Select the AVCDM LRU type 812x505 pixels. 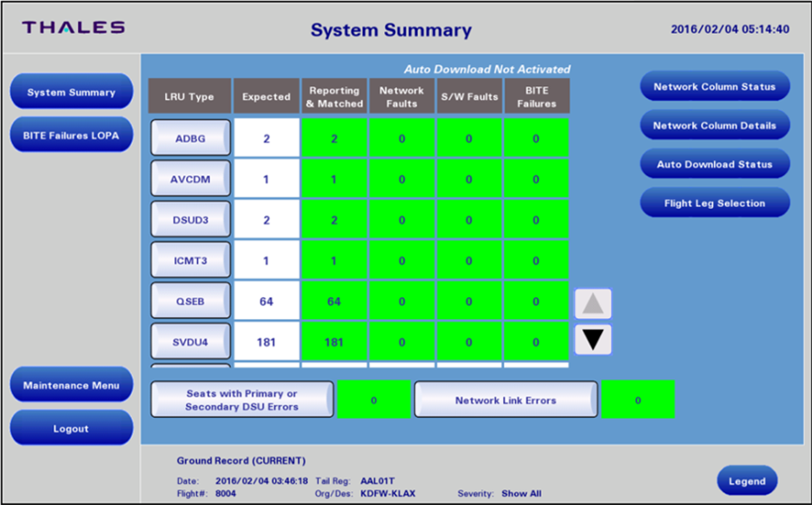click(x=190, y=179)
